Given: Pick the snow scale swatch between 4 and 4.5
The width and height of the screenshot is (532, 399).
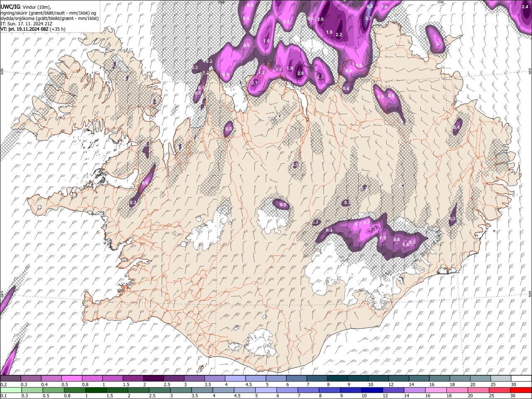Looking at the screenshot, I should coord(235,379).
